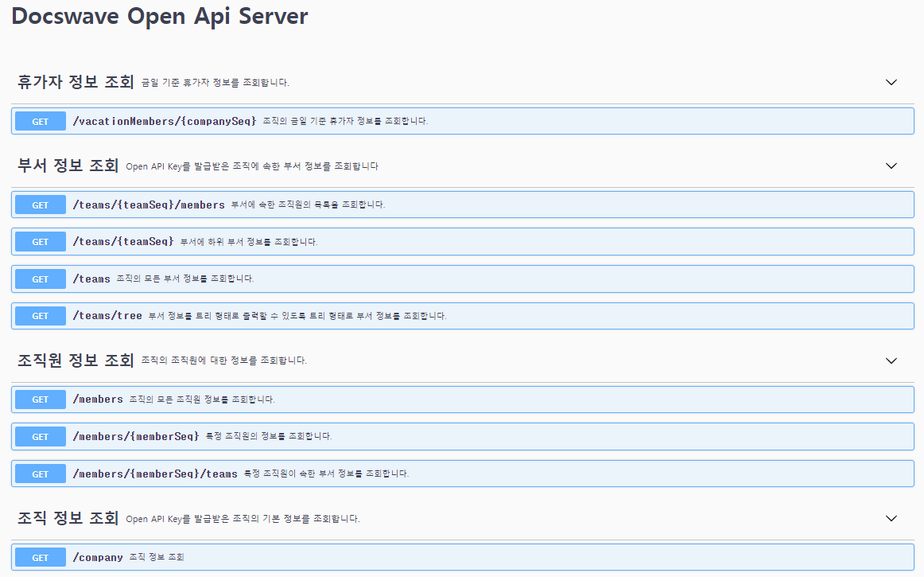Collapse the 조직 정보 조회 section chevron
Screen dimensions: 924x577
pyautogui.click(x=891, y=519)
